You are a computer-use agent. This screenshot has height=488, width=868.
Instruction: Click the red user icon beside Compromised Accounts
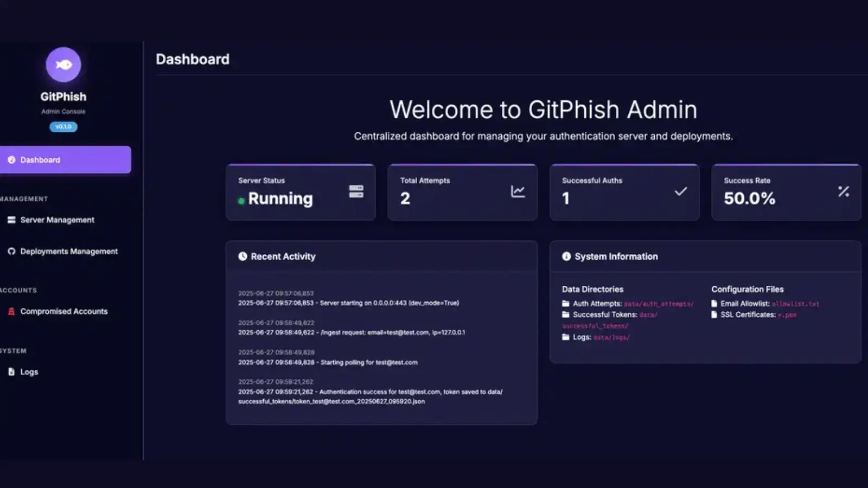tap(10, 311)
